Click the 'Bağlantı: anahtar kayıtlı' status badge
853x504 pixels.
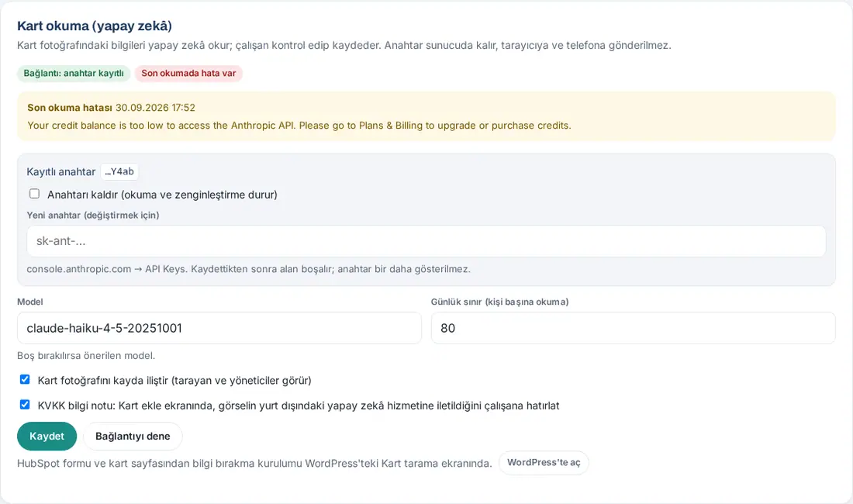[74, 74]
